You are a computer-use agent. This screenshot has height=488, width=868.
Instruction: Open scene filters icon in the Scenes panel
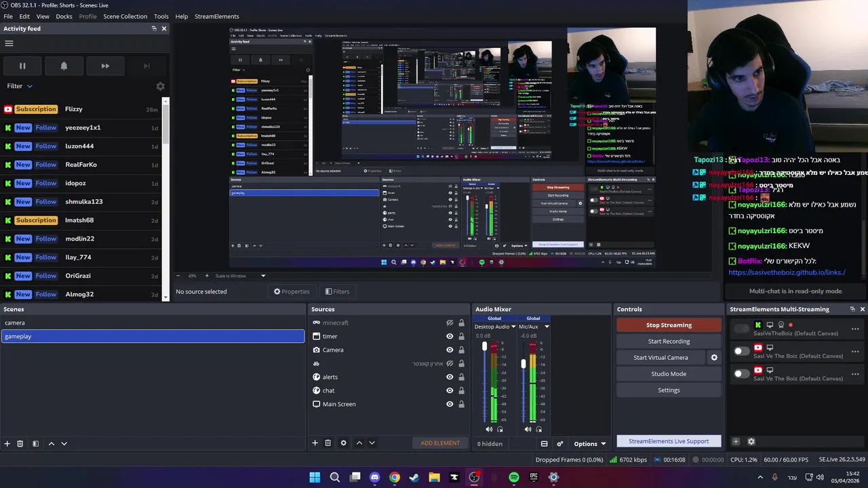click(x=35, y=443)
